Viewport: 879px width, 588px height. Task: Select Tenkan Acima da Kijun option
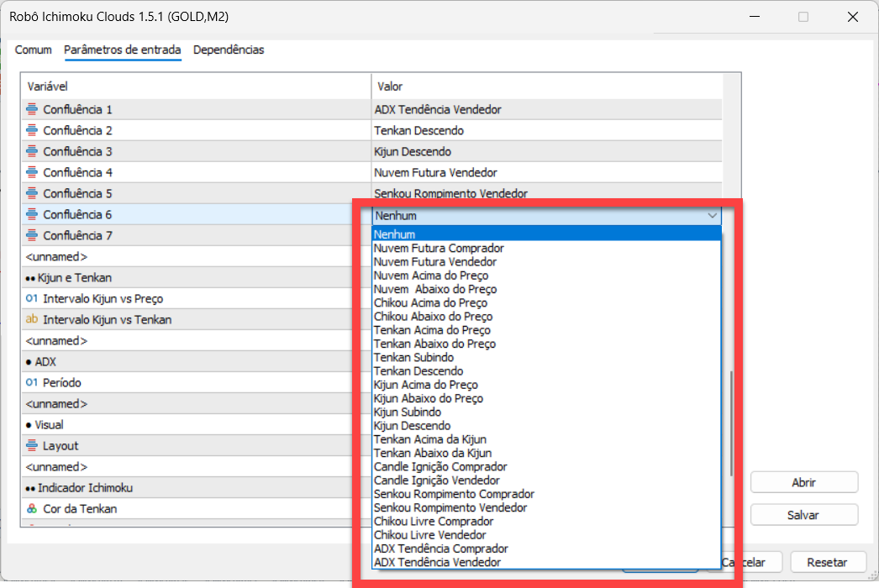[x=429, y=439]
